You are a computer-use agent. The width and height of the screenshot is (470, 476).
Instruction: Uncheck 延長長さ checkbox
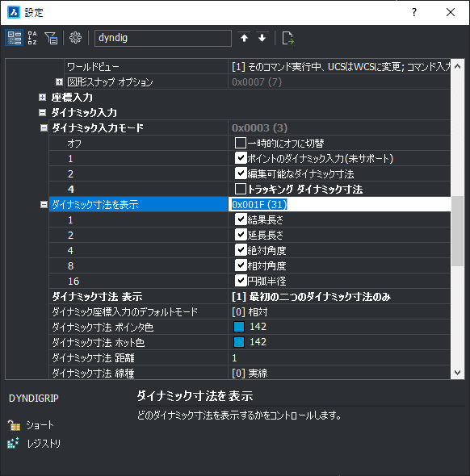click(x=241, y=235)
